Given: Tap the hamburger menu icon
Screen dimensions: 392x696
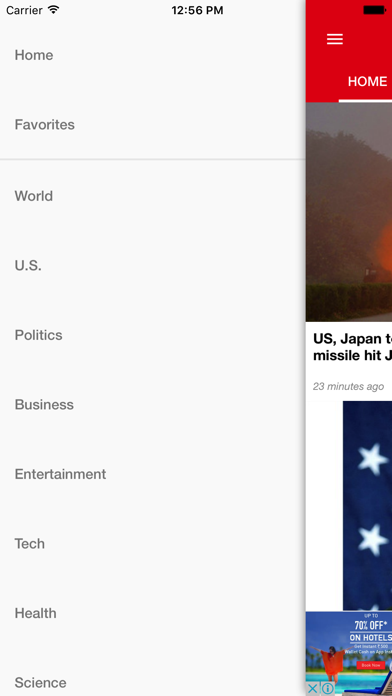Looking at the screenshot, I should (335, 39).
